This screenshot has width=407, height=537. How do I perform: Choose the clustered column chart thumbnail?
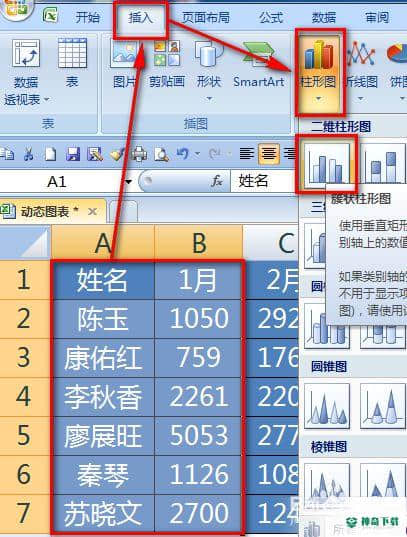327,163
